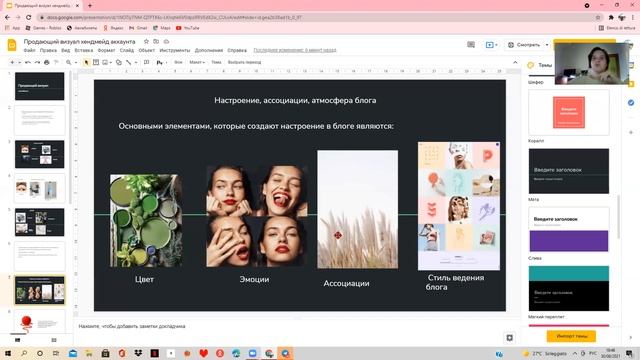This screenshot has height=360, width=640.
Task: Open the Формат menu
Action: 106,50
